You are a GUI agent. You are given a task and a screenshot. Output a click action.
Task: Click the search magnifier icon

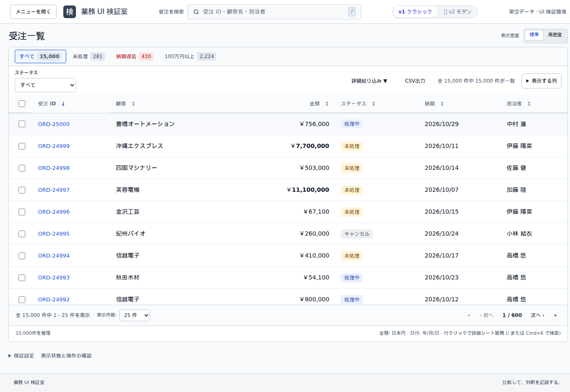point(196,12)
